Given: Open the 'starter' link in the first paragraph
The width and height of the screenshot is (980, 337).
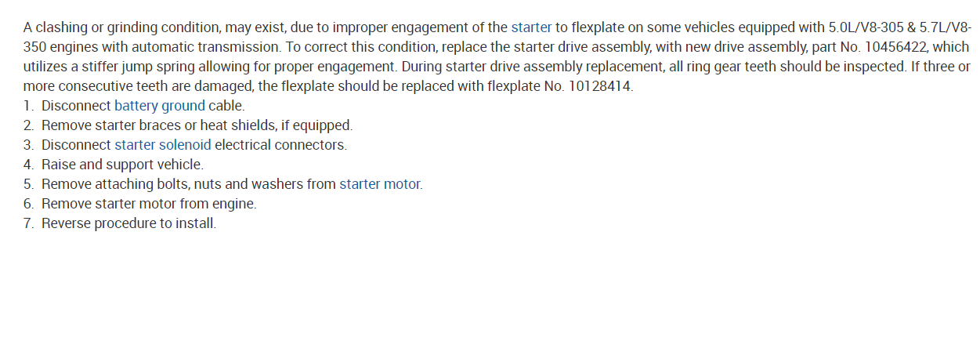Looking at the screenshot, I should (531, 27).
